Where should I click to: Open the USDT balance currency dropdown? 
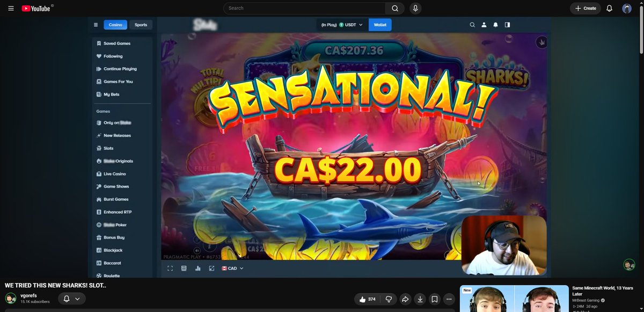point(342,25)
